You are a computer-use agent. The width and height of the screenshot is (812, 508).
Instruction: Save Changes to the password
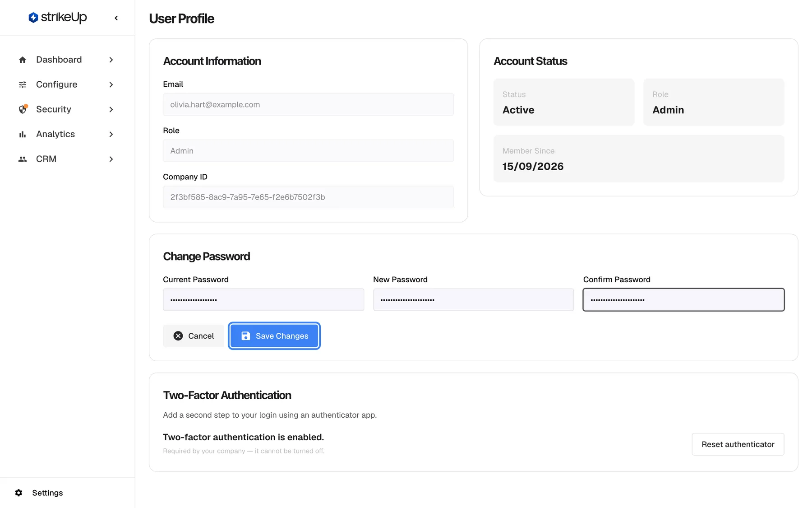[274, 336]
